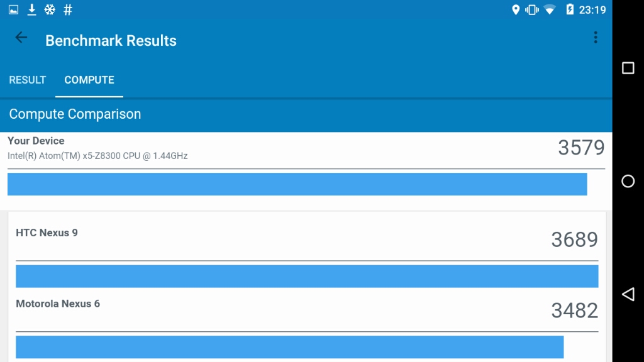Tap the location pin status icon

click(x=516, y=9)
